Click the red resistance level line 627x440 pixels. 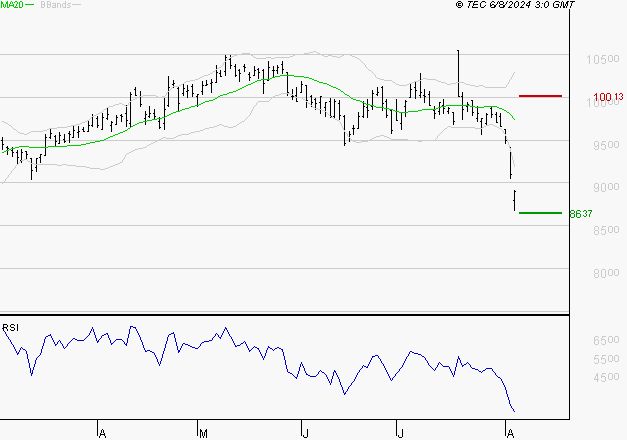coord(540,96)
